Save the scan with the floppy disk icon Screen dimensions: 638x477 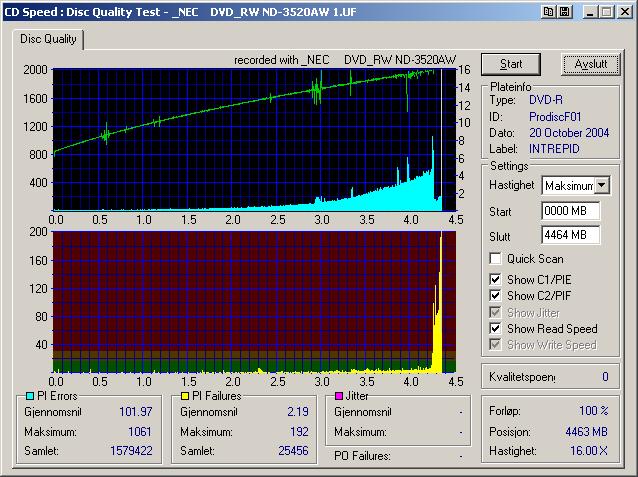coord(564,12)
